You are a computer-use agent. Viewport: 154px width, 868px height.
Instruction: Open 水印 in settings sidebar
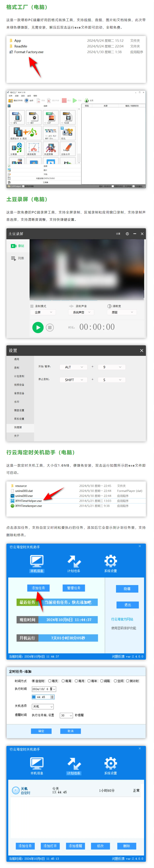[17, 402]
